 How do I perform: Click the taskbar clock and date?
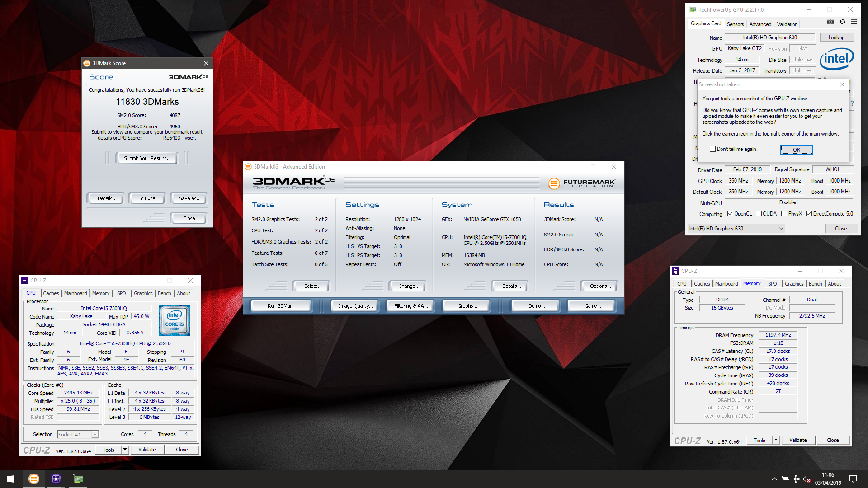click(828, 479)
